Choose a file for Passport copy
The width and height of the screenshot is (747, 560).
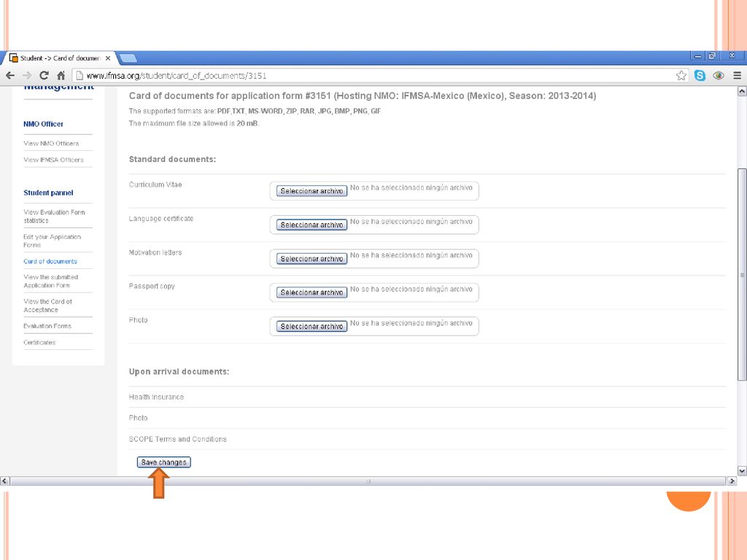pos(311,292)
